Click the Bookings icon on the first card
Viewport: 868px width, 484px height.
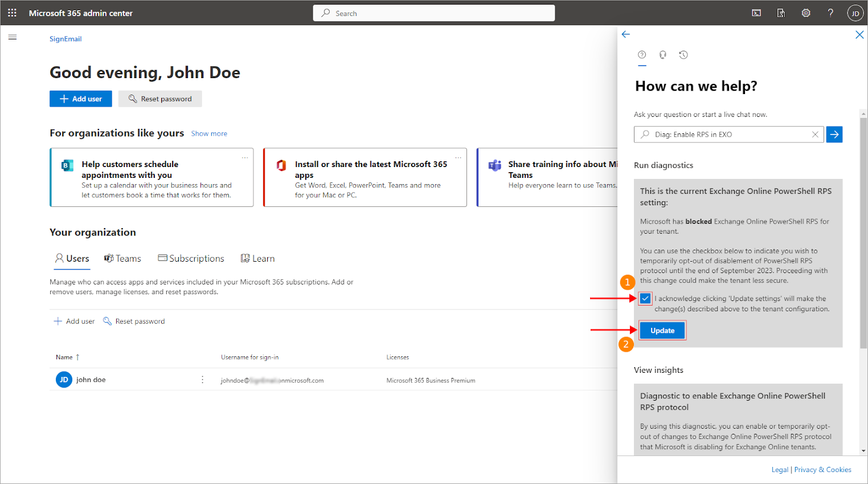coord(67,165)
